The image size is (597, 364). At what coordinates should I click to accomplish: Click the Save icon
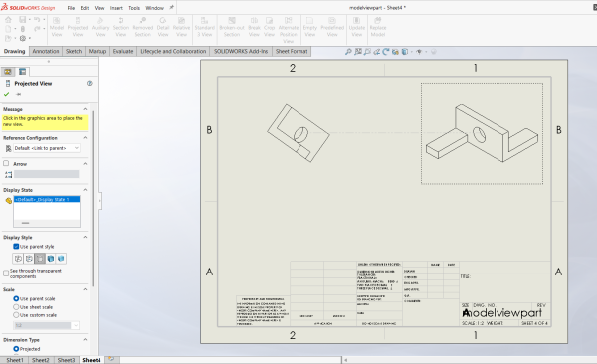point(23,20)
